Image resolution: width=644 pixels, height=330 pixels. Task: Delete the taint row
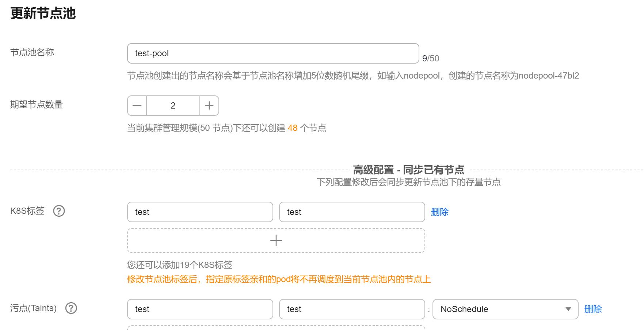[x=593, y=309]
